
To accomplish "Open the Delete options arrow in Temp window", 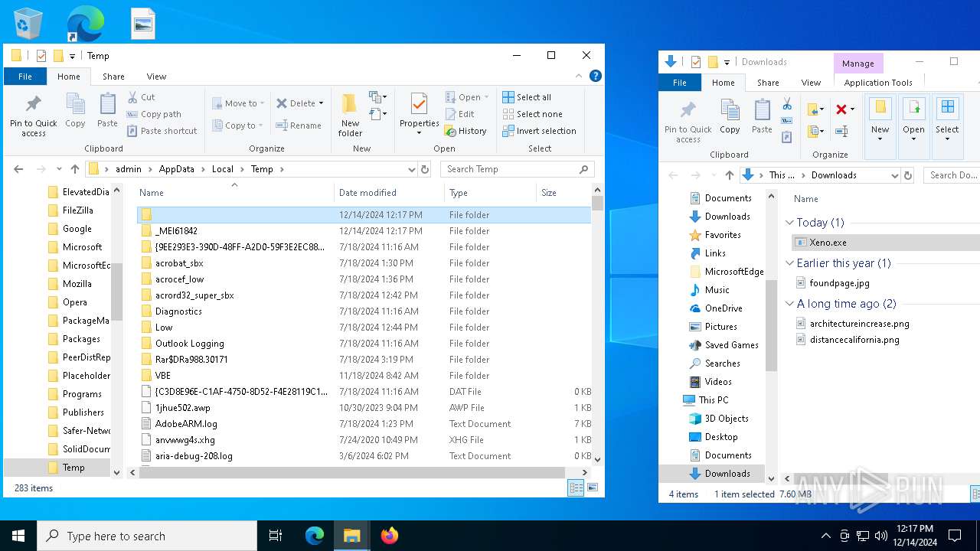I will (321, 103).
